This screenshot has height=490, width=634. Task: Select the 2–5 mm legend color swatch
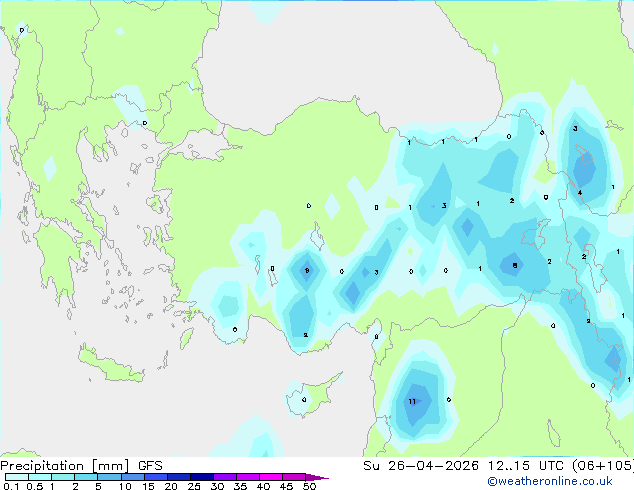pos(86,477)
